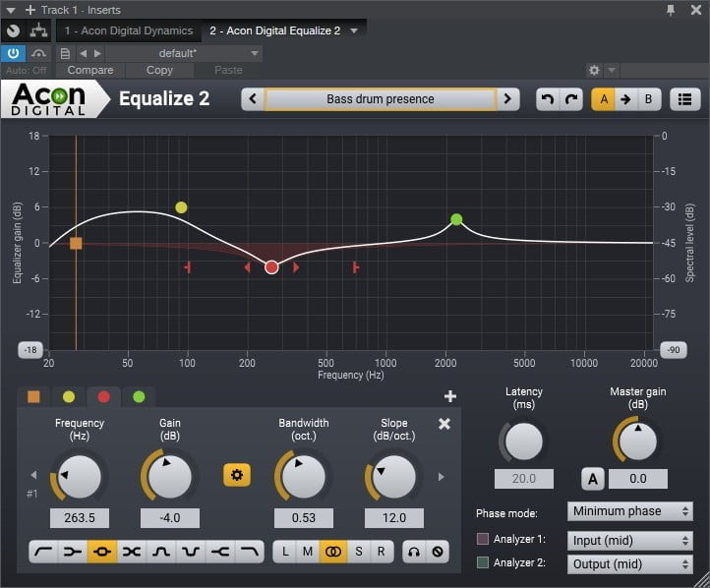710x588 pixels.
Task: Go to next preset arrow
Action: (508, 99)
